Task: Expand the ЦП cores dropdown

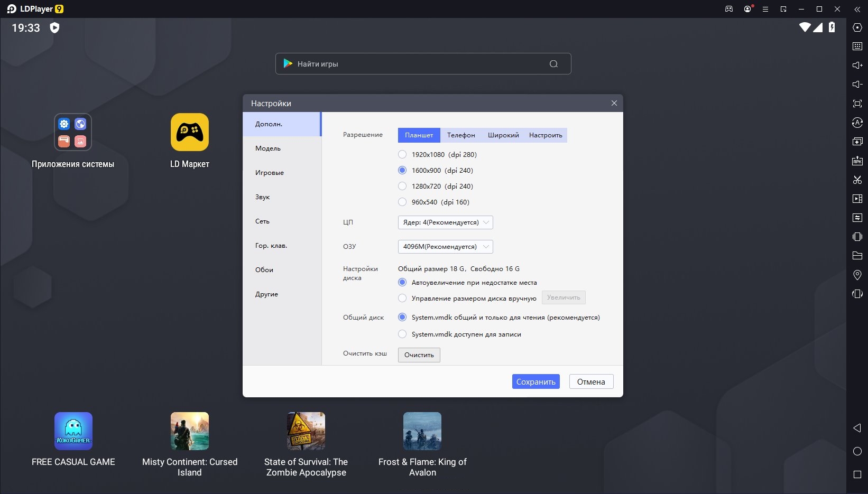Action: [445, 222]
